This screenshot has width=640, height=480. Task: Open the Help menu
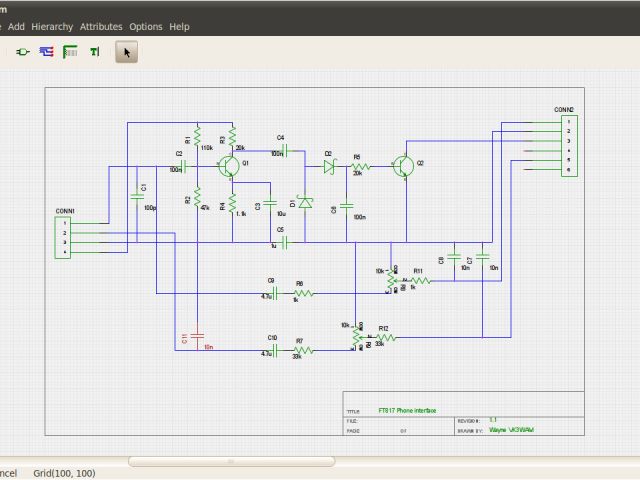coord(179,26)
